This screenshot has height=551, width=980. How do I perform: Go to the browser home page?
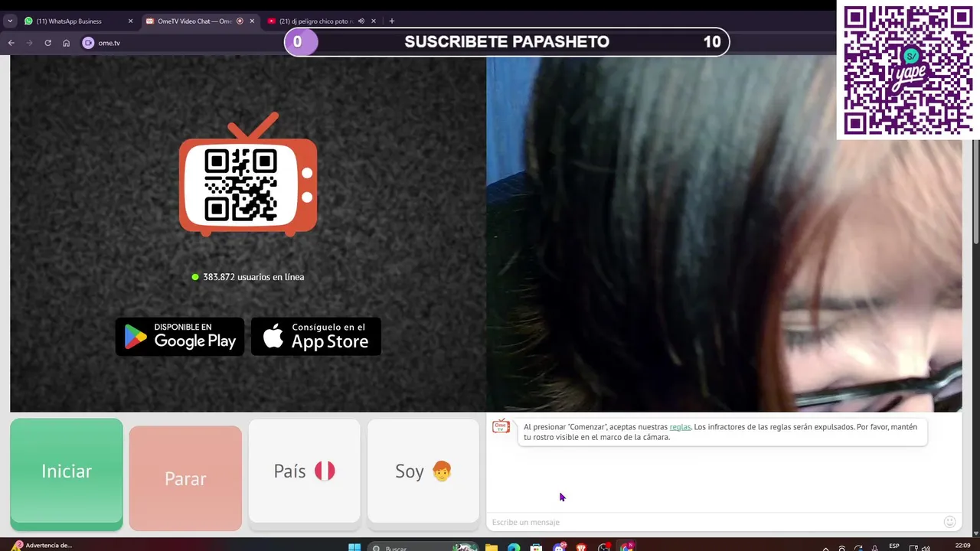pos(67,43)
